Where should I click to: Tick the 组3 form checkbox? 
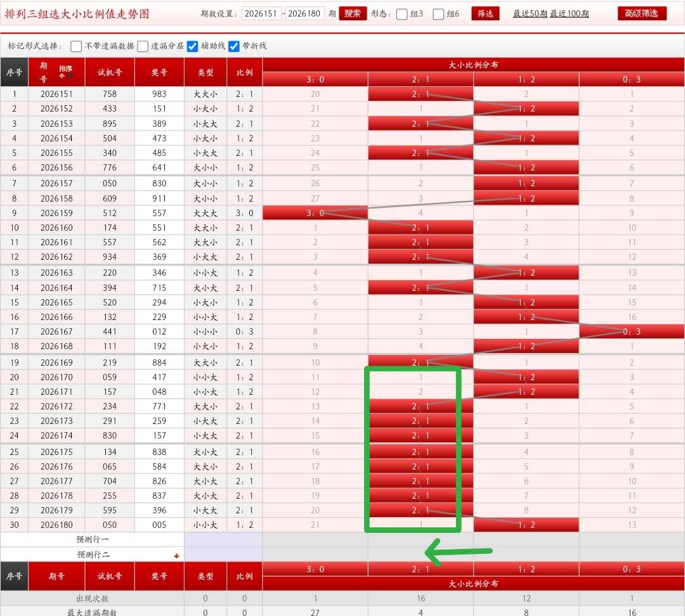pos(401,14)
